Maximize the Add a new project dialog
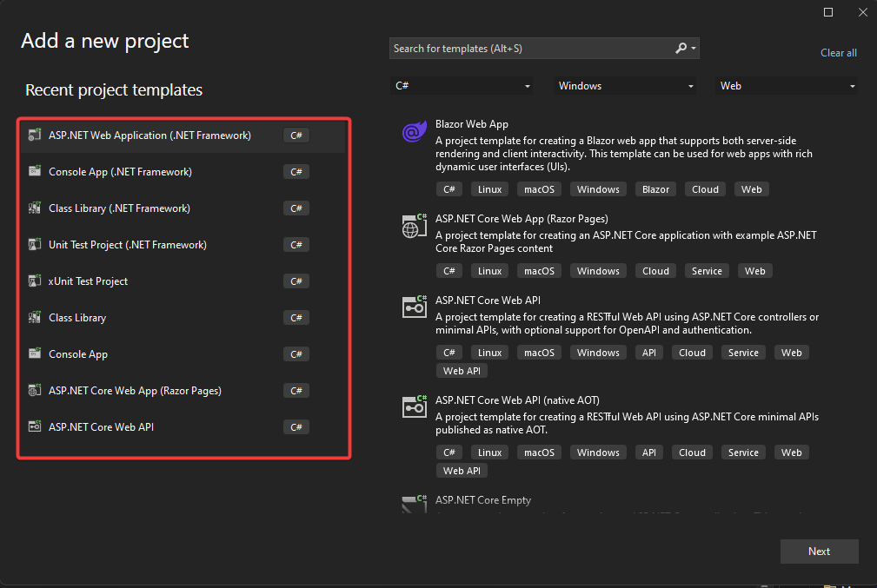Viewport: 877px width, 588px height. point(828,12)
